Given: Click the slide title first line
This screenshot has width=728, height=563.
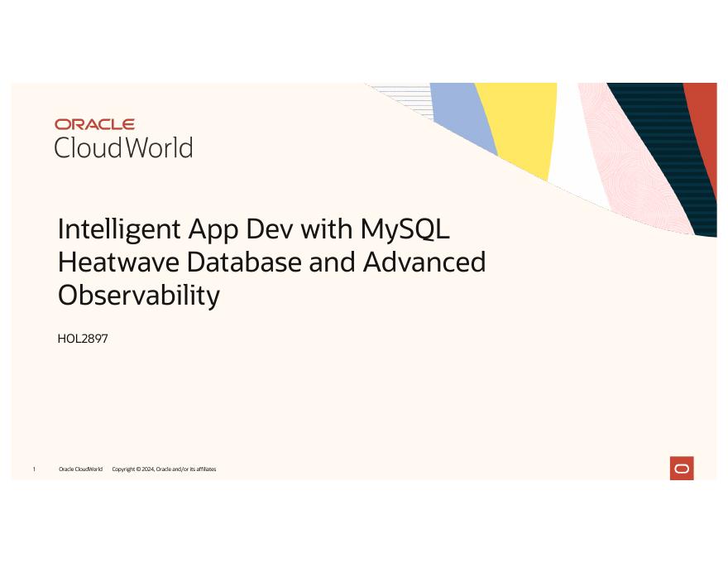Looking at the screenshot, I should (x=254, y=229).
